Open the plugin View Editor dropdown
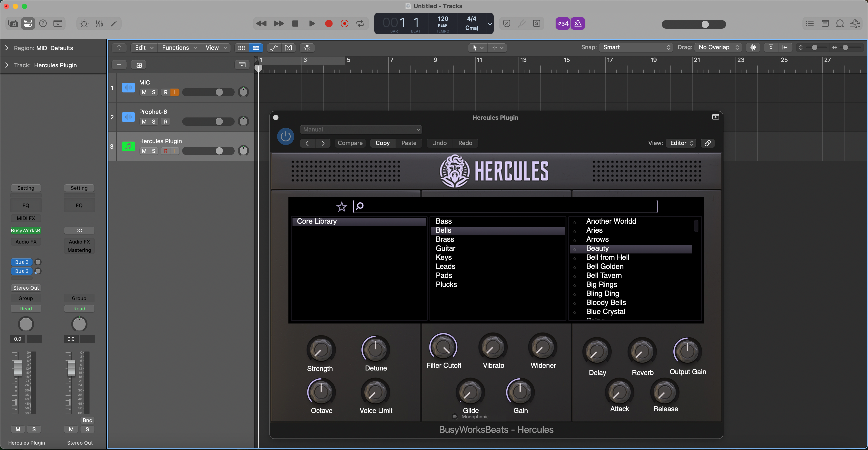Viewport: 868px width, 450px height. (681, 143)
